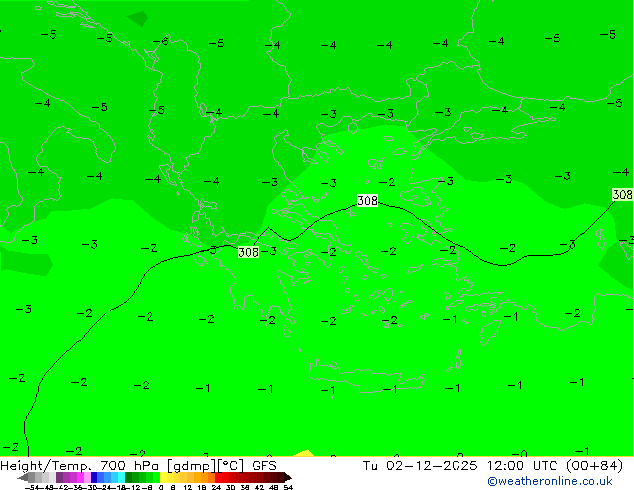Click the dark right arrow of the color scale

coord(288,477)
